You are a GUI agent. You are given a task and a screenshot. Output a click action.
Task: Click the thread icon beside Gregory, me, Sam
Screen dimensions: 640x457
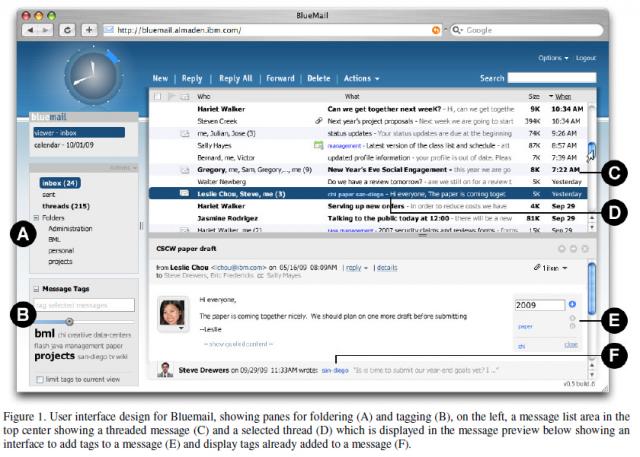tap(185, 170)
